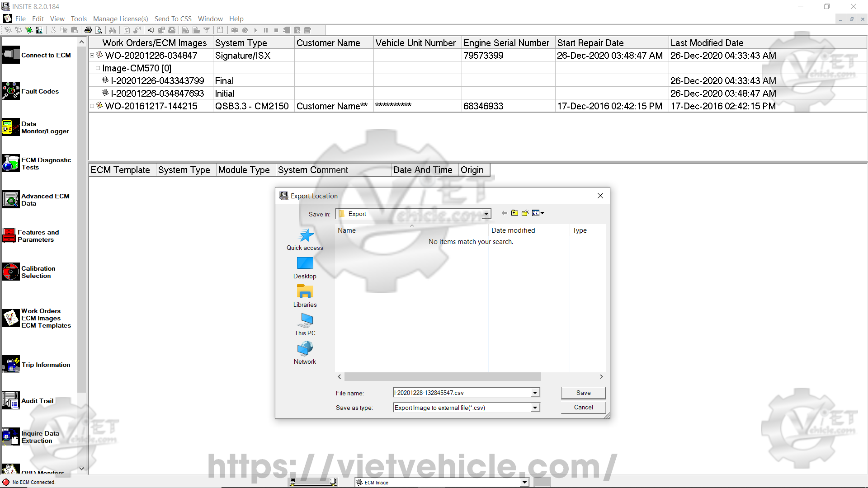The height and width of the screenshot is (488, 868).
Task: Open the Tools menu
Action: coord(79,19)
